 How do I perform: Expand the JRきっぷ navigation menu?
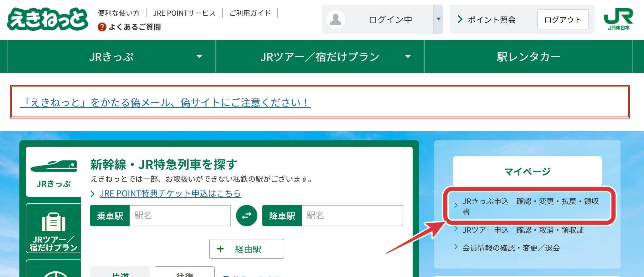point(111,56)
